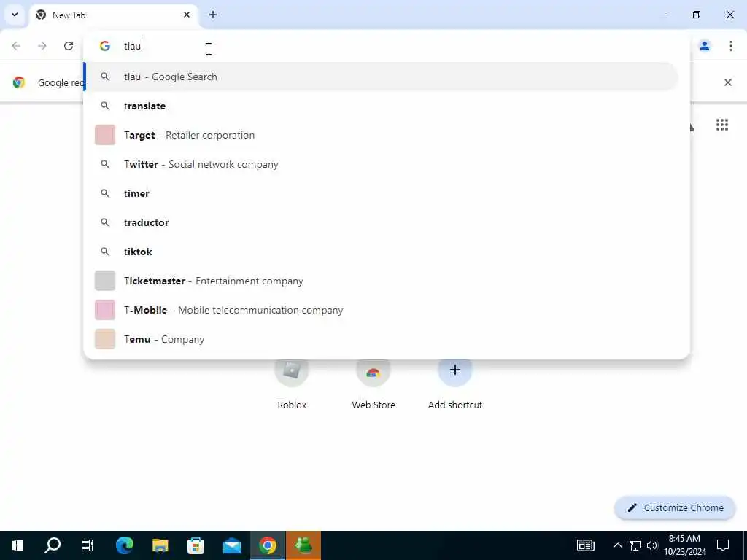Image resolution: width=747 pixels, height=560 pixels.
Task: Open a new tab with plus button
Action: coord(213,15)
